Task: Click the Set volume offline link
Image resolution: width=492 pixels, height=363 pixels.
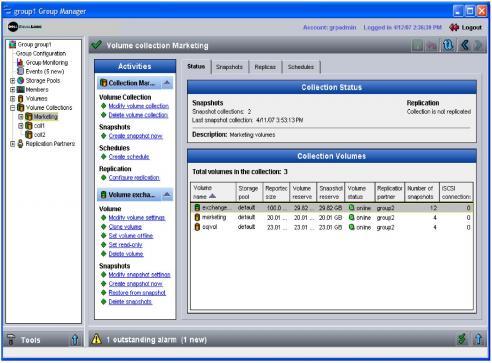Action: point(131,236)
